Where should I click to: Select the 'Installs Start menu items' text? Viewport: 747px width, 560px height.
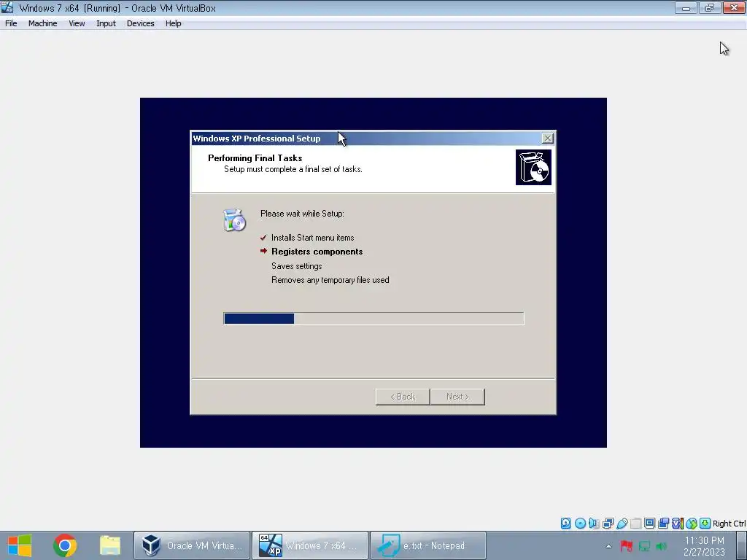click(312, 238)
